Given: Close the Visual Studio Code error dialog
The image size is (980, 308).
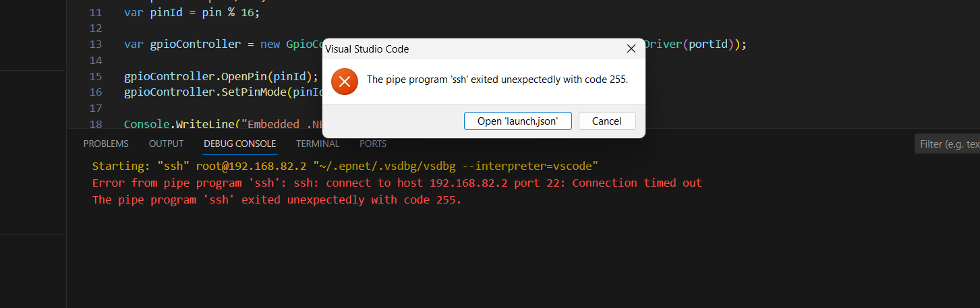Looking at the screenshot, I should (631, 49).
